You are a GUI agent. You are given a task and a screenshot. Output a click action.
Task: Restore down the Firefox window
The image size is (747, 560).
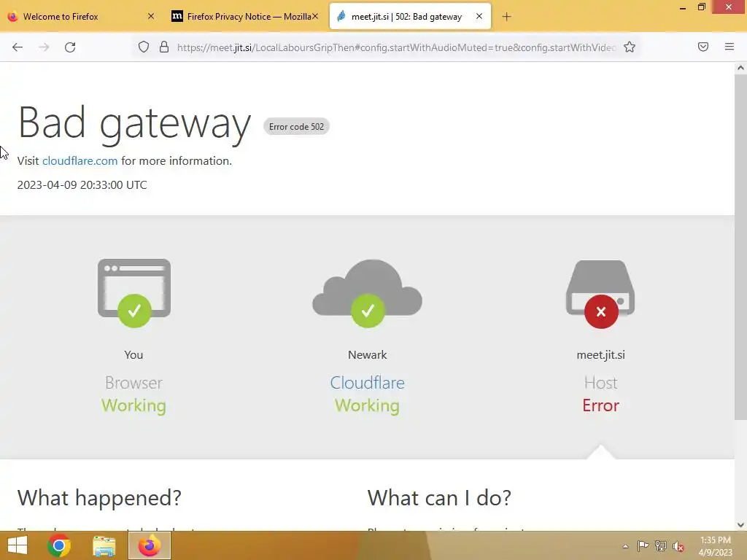tap(701, 7)
